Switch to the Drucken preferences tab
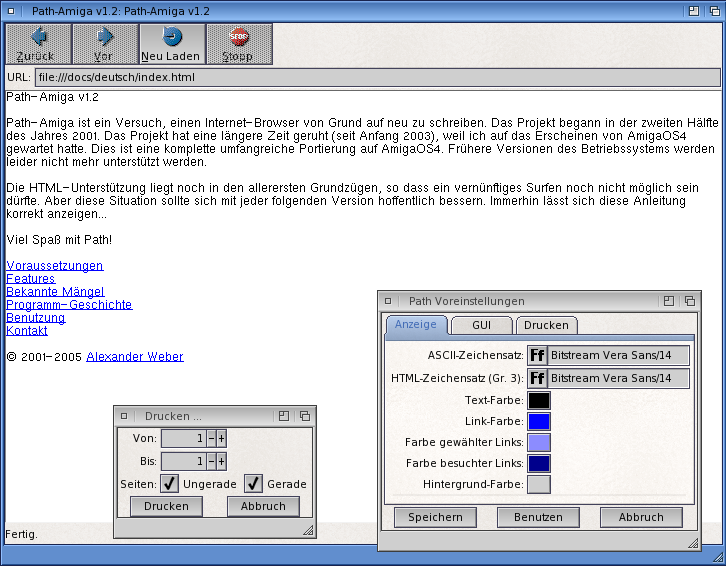Viewport: 726px width, 566px height. 546,325
